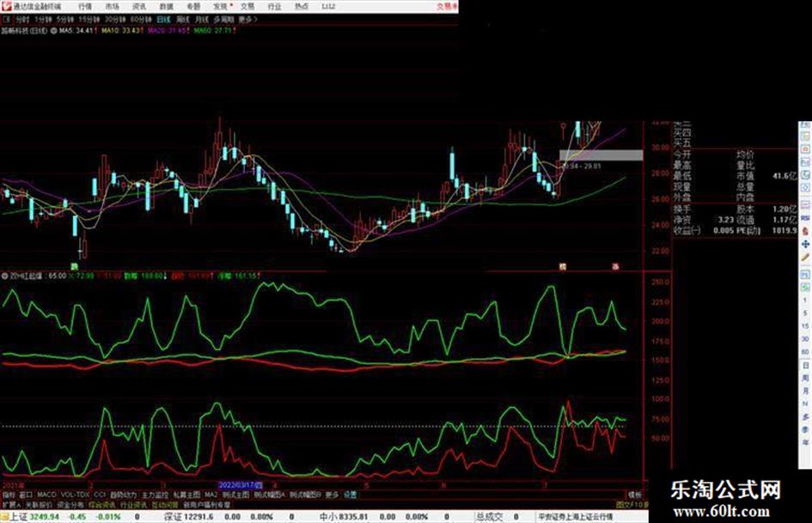The width and height of the screenshot is (812, 523).
Task: Switch chart to 分时 period
Action: point(22,19)
